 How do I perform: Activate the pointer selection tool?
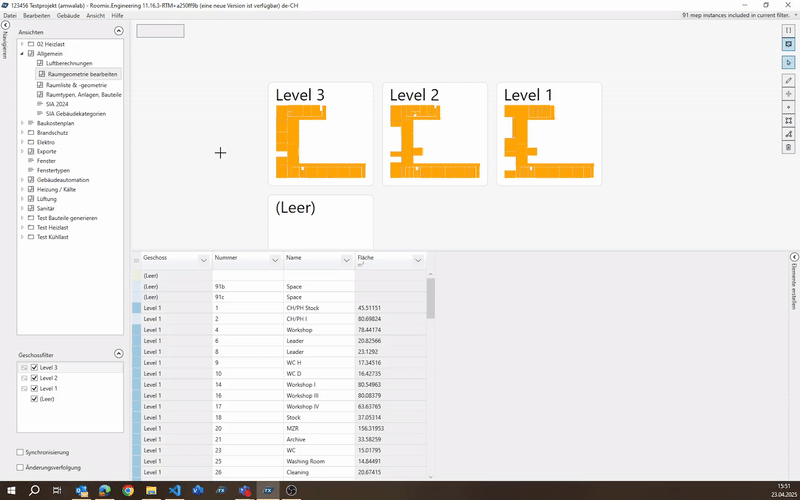coord(789,62)
